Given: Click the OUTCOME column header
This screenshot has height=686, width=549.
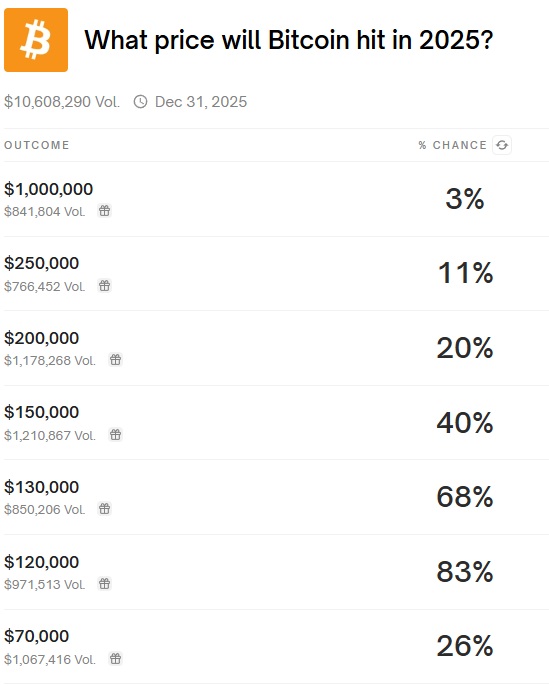Looking at the screenshot, I should tap(37, 145).
